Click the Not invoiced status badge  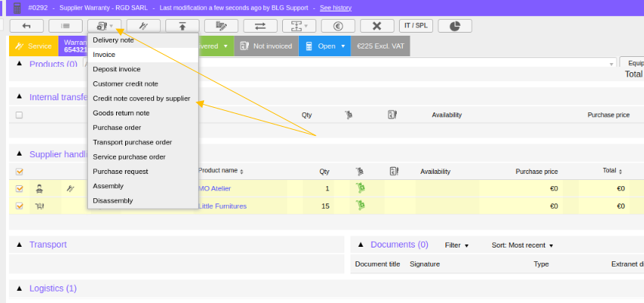click(x=266, y=46)
